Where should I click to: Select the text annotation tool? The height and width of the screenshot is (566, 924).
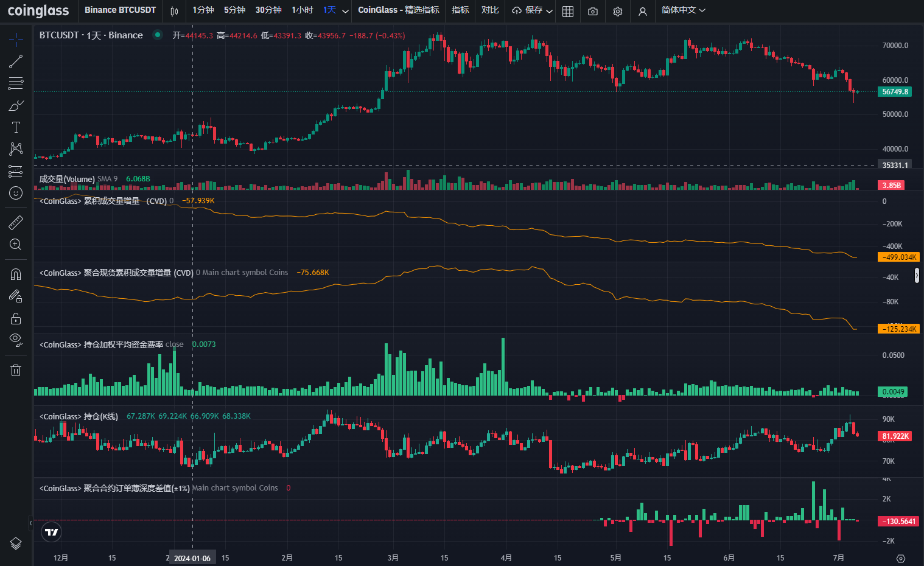(16, 127)
